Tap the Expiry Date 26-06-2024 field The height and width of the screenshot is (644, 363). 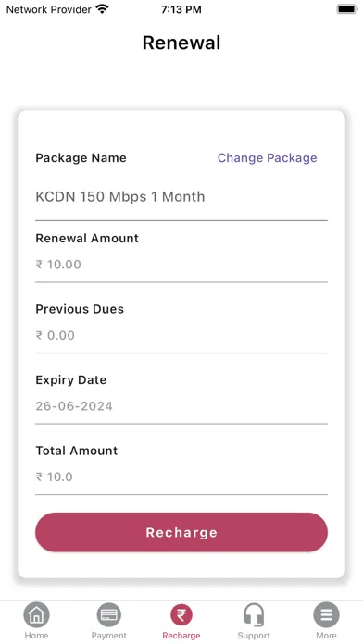pyautogui.click(x=181, y=406)
